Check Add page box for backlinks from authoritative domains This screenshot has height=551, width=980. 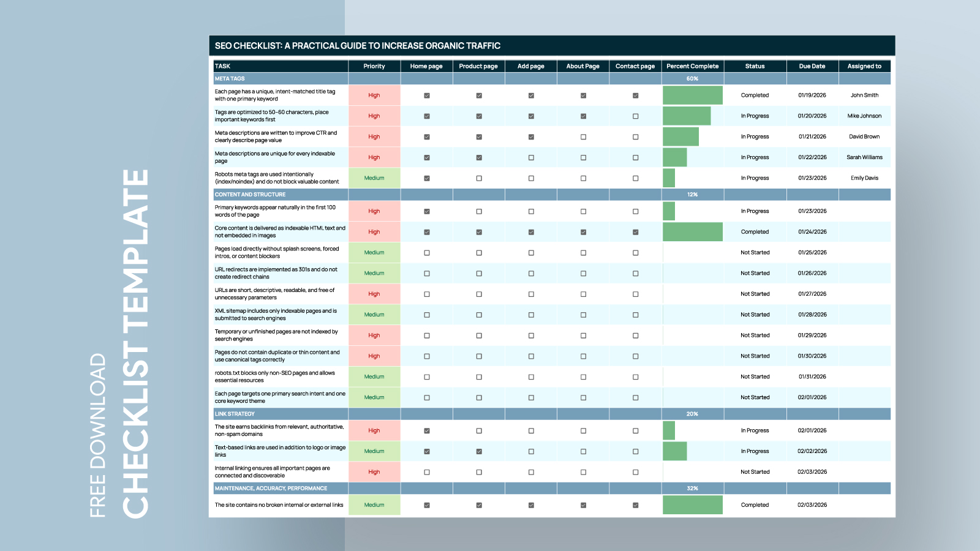(x=530, y=430)
